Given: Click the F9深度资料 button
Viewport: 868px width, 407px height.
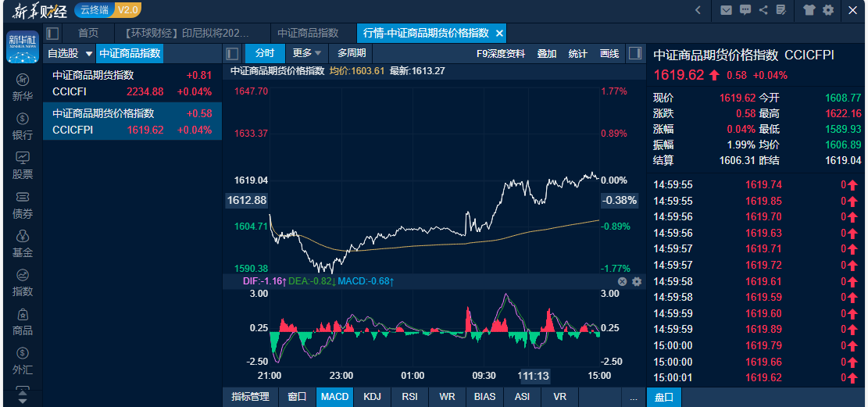Looking at the screenshot, I should pos(501,54).
